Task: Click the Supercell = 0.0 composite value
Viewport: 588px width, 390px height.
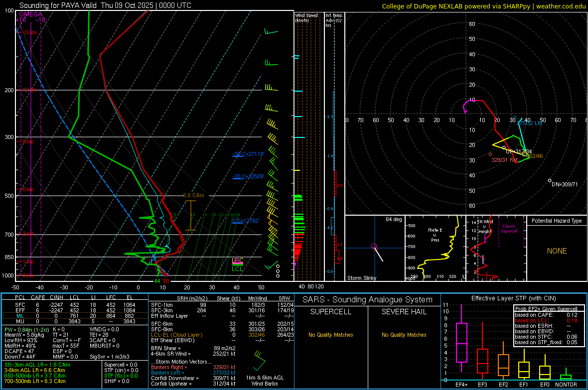Action: click(x=121, y=365)
